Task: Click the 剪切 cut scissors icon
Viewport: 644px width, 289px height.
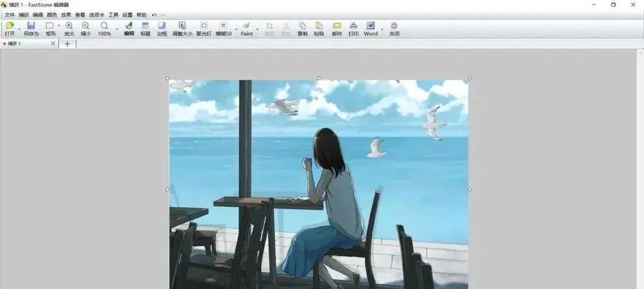Action: [x=286, y=29]
